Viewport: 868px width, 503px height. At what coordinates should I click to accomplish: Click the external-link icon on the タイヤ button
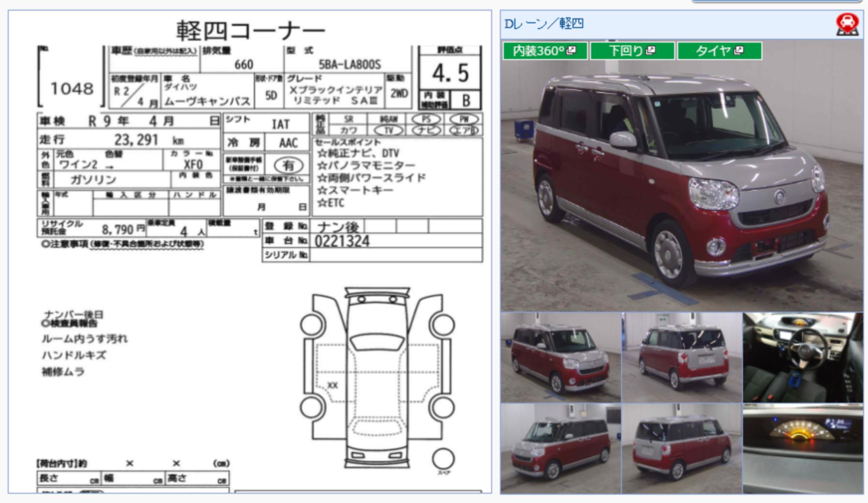pyautogui.click(x=739, y=50)
